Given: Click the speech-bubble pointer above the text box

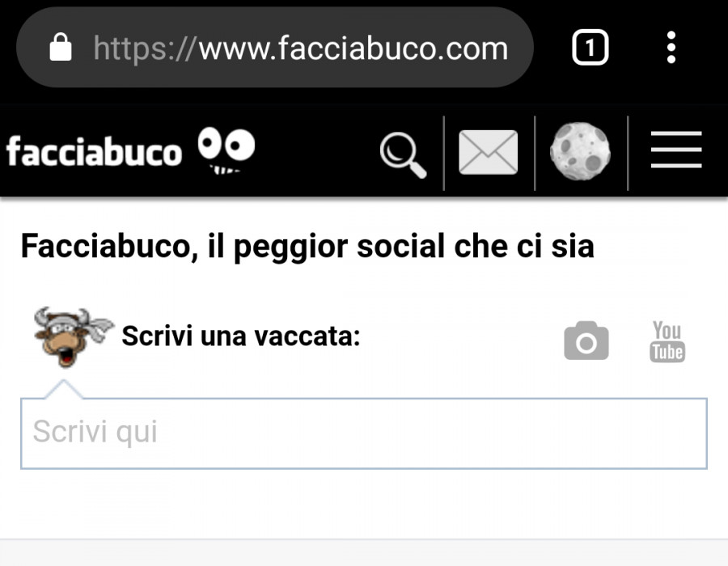Looking at the screenshot, I should [64, 389].
